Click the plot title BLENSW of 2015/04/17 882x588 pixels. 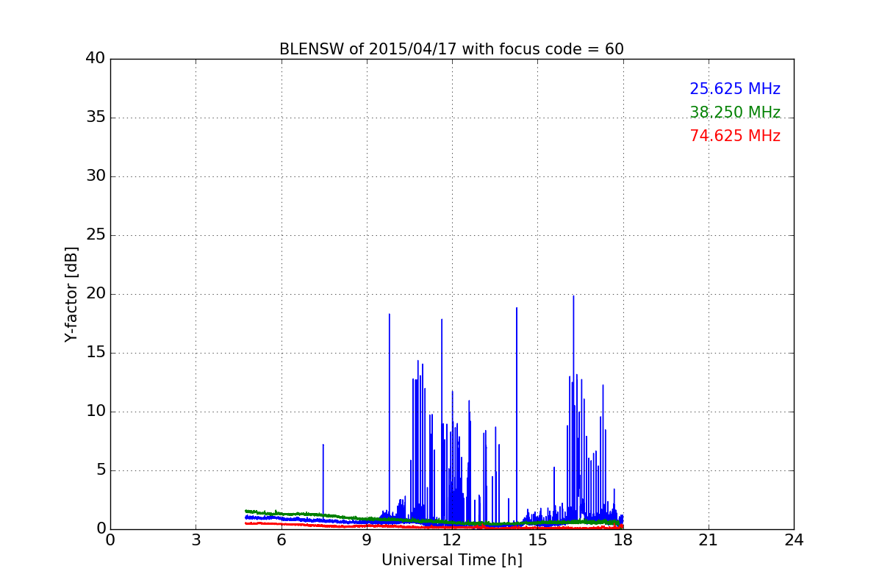click(x=451, y=49)
